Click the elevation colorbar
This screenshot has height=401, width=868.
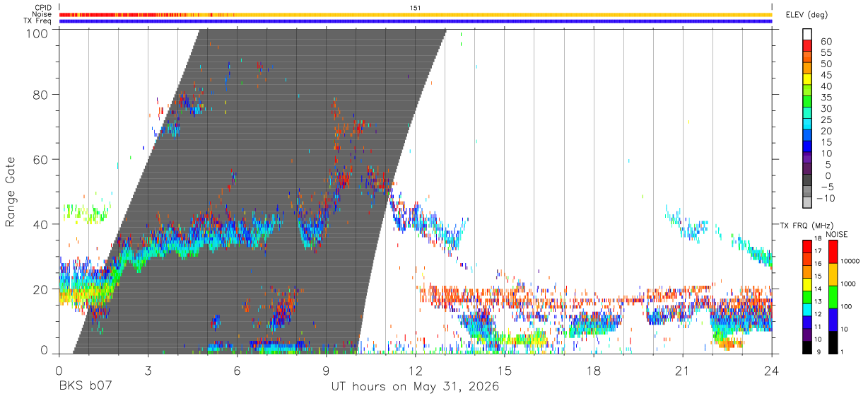tap(807, 119)
